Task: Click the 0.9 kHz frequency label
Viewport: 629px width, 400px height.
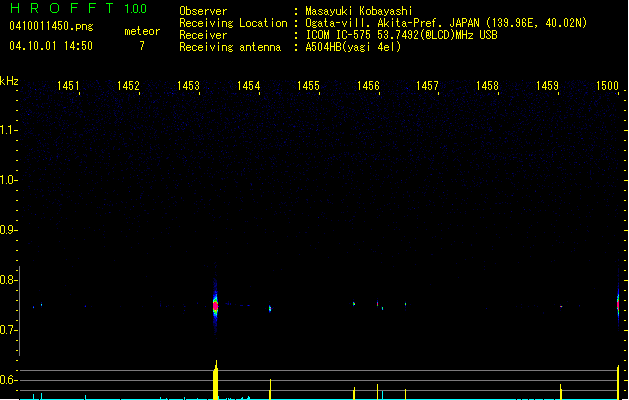Action: (8, 230)
